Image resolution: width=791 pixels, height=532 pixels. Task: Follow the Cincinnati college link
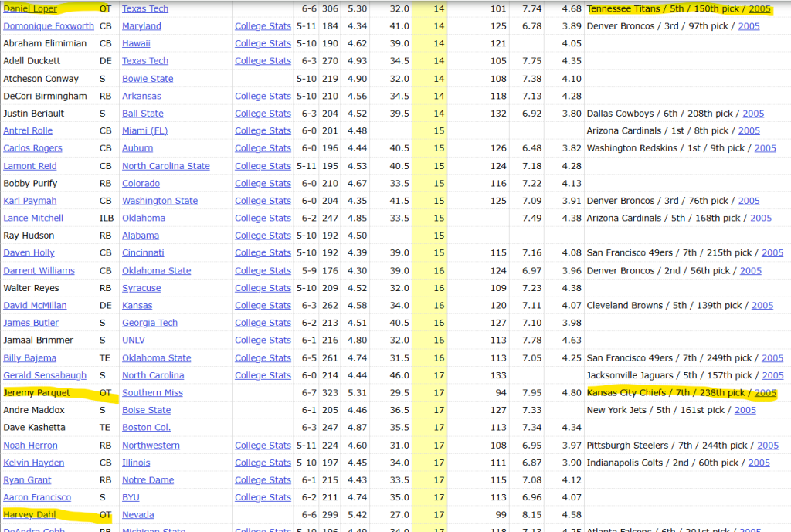coord(143,252)
